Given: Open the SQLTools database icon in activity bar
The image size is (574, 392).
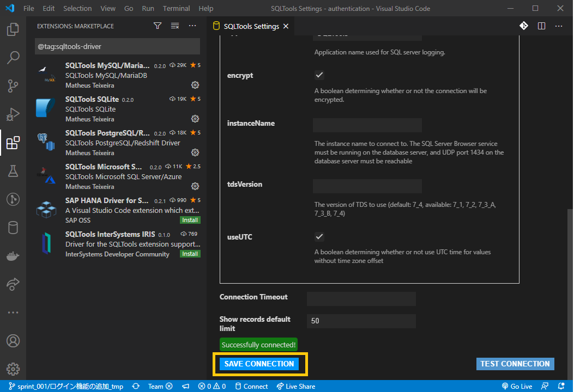Looking at the screenshot, I should [x=13, y=228].
